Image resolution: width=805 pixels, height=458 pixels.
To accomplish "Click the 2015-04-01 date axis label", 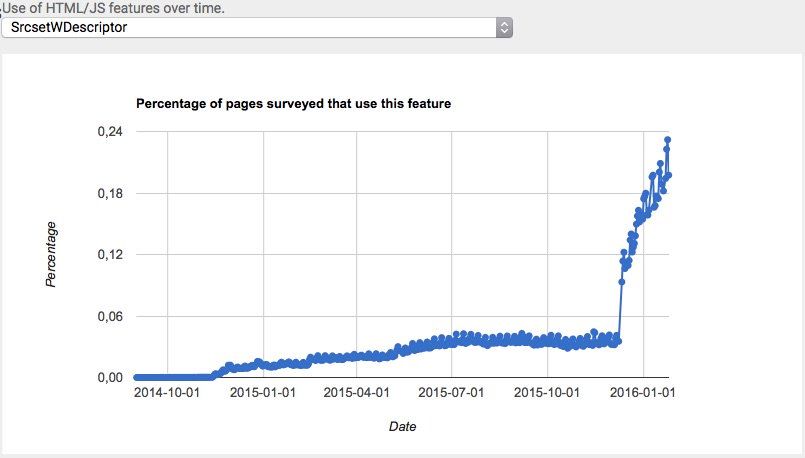I will [356, 393].
